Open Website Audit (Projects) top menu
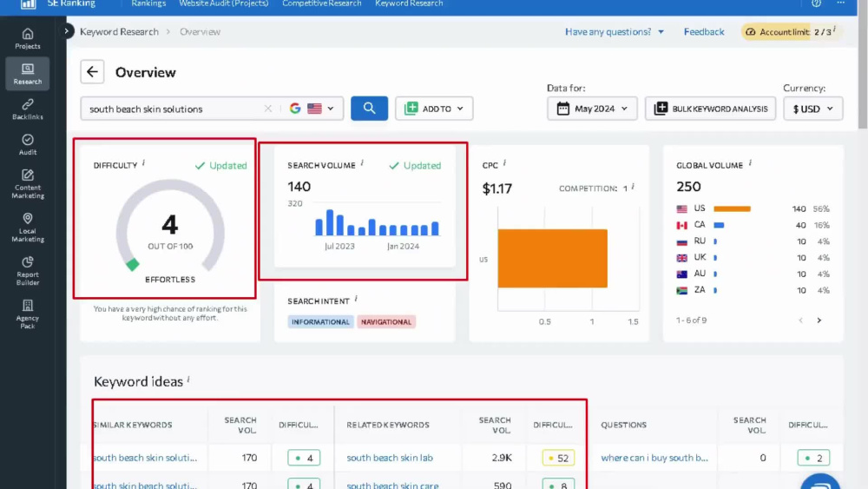The image size is (868, 489). click(x=224, y=3)
